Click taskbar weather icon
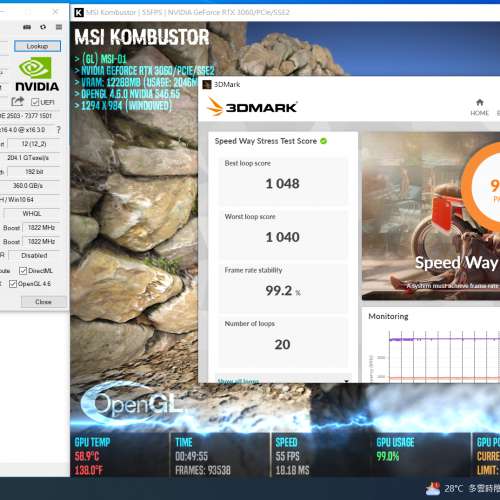 tap(433, 489)
